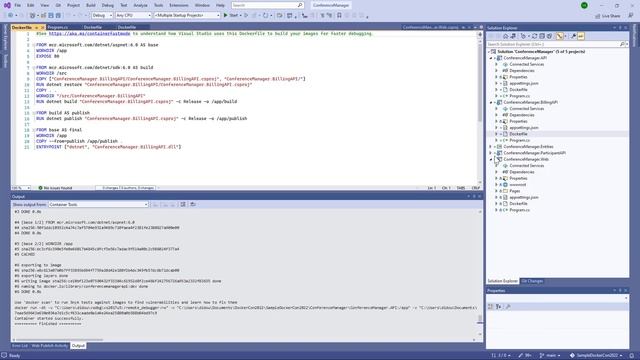
Task: Open the Analyze menu
Action: click(x=140, y=5)
